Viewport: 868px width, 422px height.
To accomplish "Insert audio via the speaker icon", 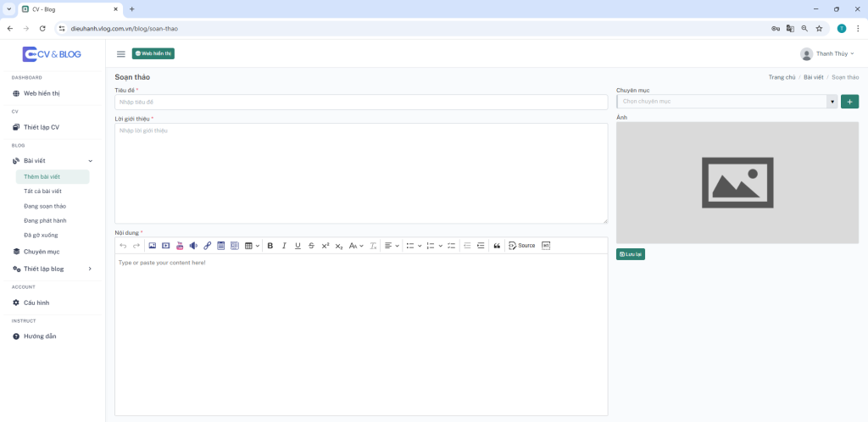I will 193,246.
